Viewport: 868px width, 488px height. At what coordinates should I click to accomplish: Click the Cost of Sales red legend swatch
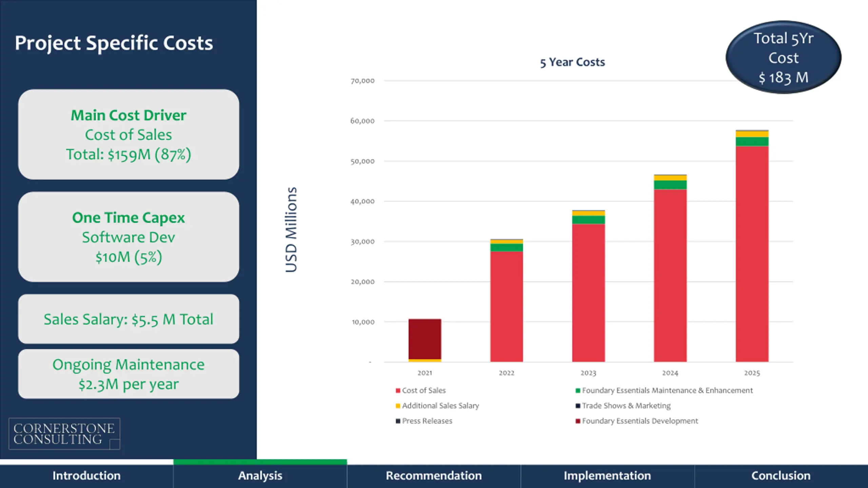pos(398,391)
